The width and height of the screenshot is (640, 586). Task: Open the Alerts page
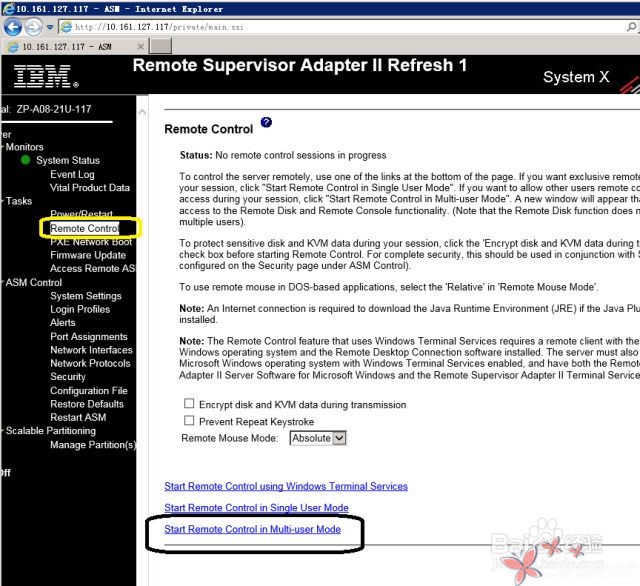click(x=63, y=322)
